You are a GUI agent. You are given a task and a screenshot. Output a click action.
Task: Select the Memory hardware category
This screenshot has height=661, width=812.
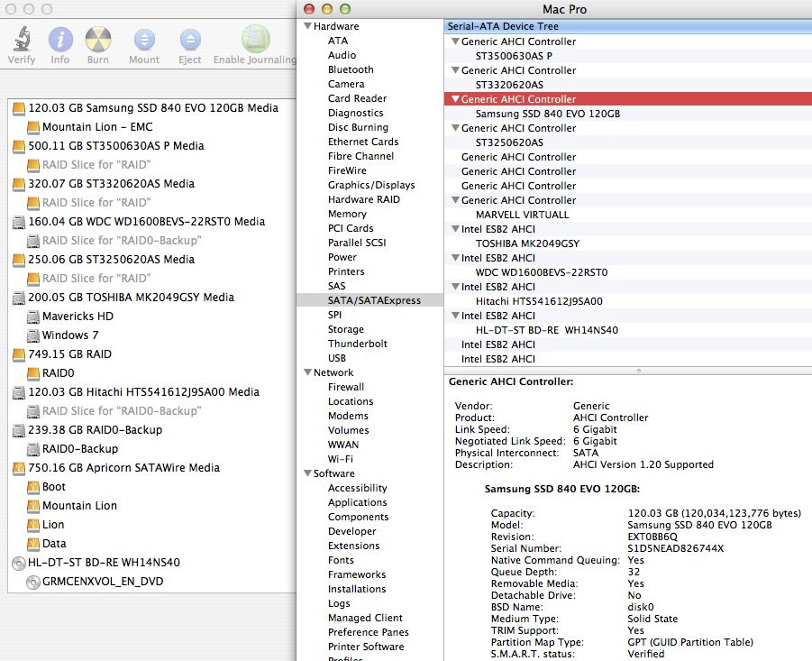(x=347, y=214)
